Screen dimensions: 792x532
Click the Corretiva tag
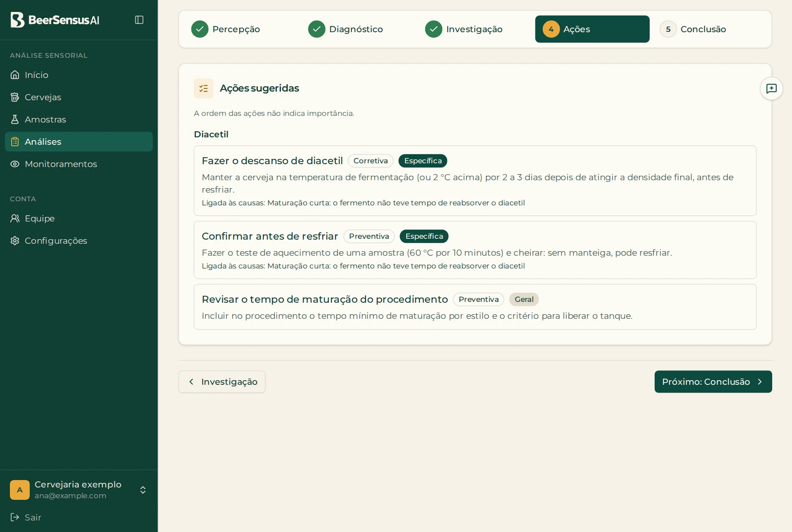pos(370,161)
